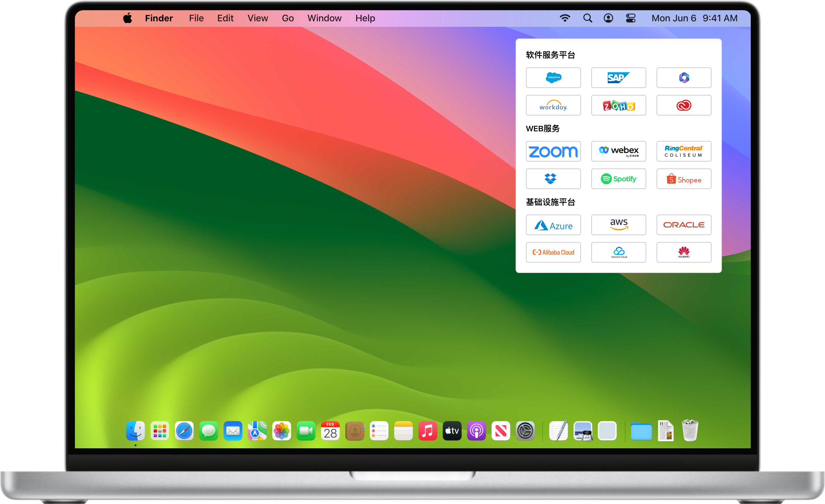Open Safari in the Dock
The width and height of the screenshot is (825, 504).
[x=184, y=431]
